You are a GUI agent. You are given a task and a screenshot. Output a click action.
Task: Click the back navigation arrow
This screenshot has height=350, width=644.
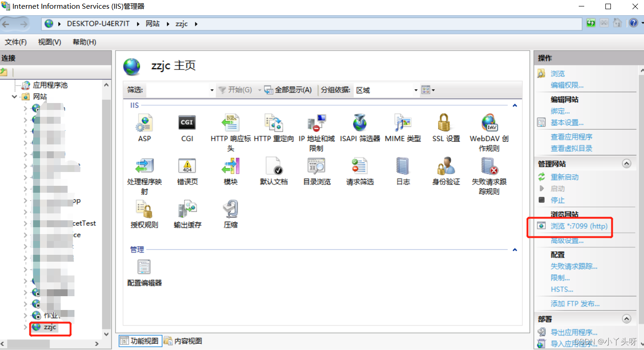[6, 24]
